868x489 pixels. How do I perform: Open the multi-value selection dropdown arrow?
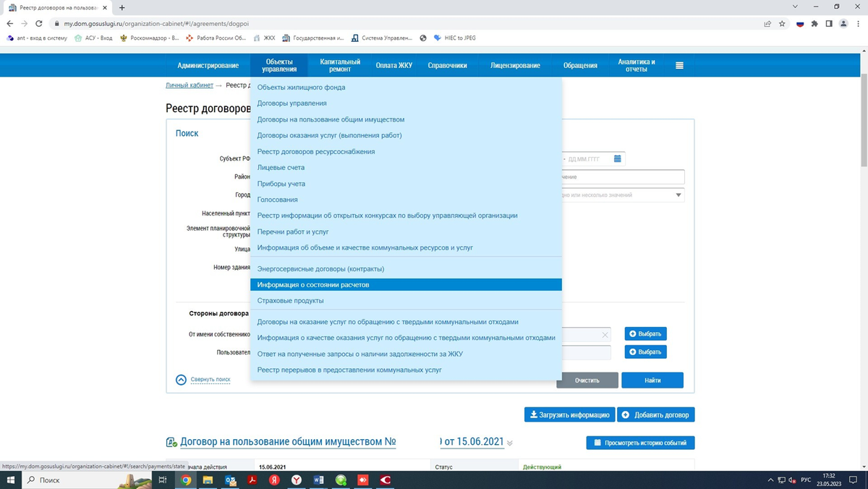[678, 194]
